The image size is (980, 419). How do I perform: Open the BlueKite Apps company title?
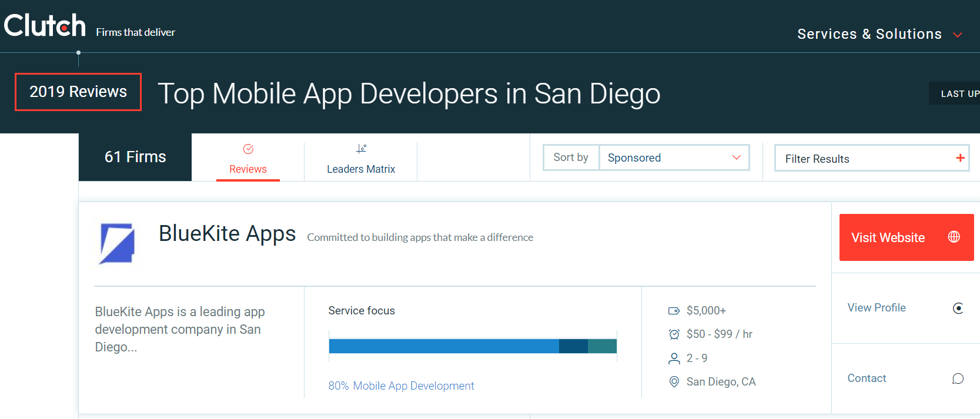click(x=227, y=234)
